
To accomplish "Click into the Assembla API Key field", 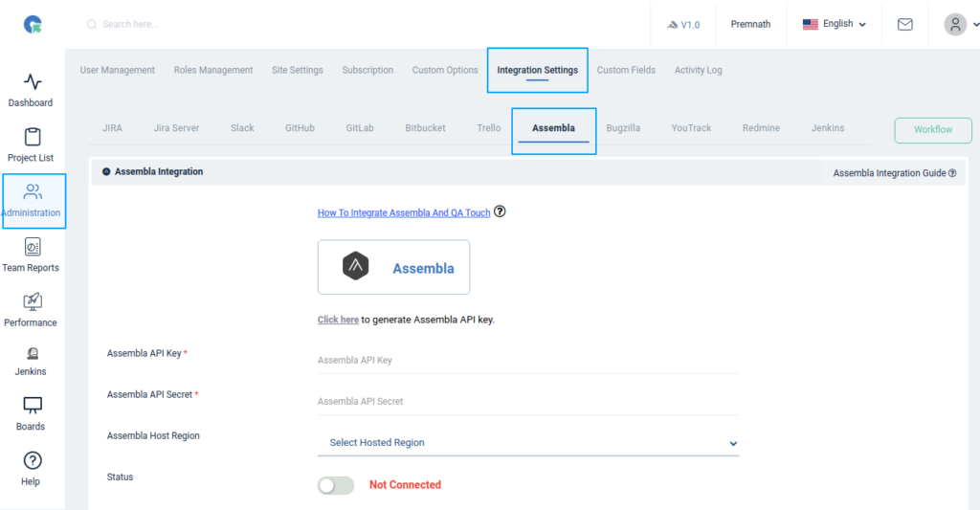I will tap(528, 361).
